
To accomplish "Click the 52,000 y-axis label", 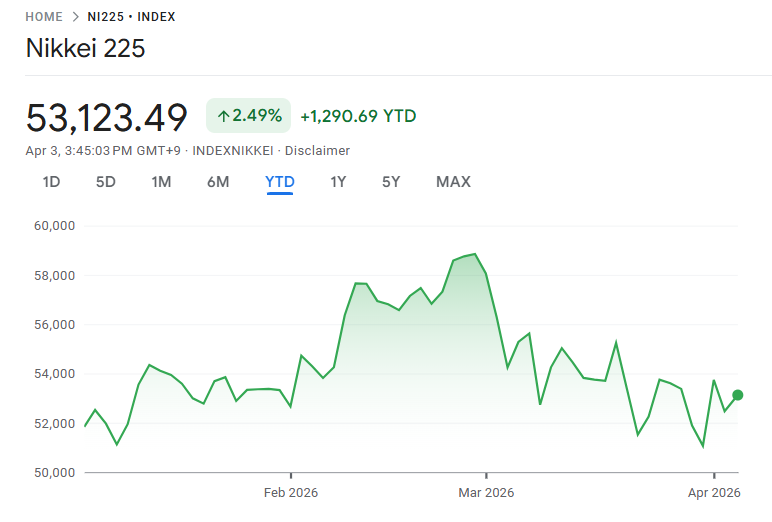I will click(54, 424).
